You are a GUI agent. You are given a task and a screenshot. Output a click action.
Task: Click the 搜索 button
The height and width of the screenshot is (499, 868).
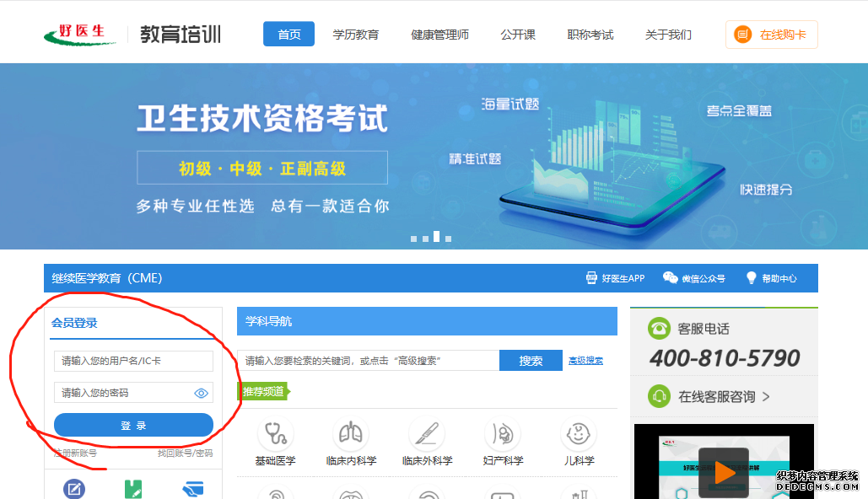[x=531, y=361]
